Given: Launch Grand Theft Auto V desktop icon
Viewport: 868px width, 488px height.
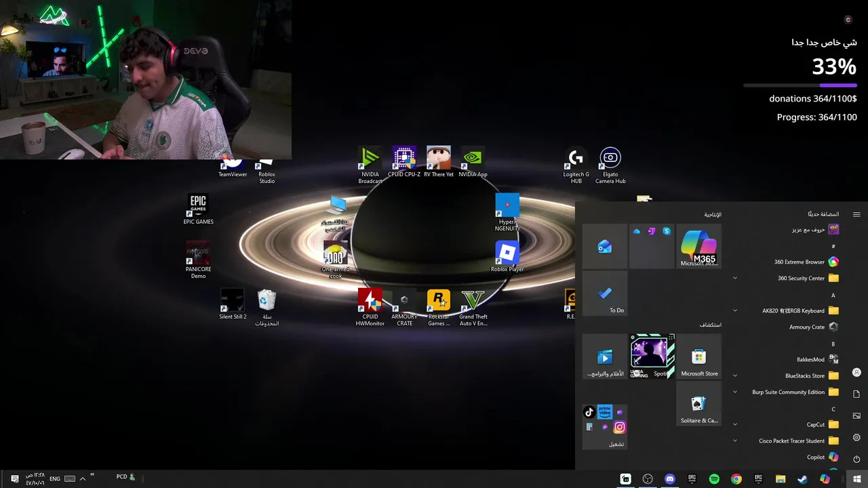Looking at the screenshot, I should pyautogui.click(x=473, y=307).
